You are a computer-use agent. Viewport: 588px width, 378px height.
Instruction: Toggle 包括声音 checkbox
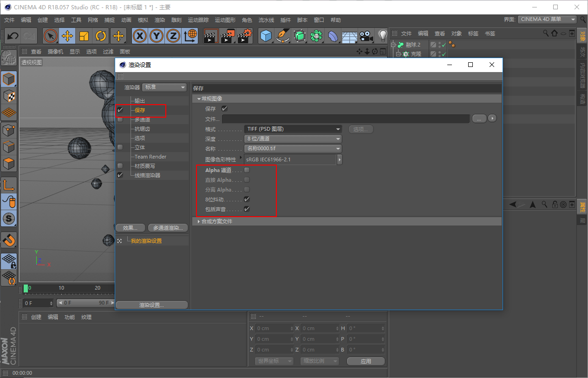pos(247,209)
